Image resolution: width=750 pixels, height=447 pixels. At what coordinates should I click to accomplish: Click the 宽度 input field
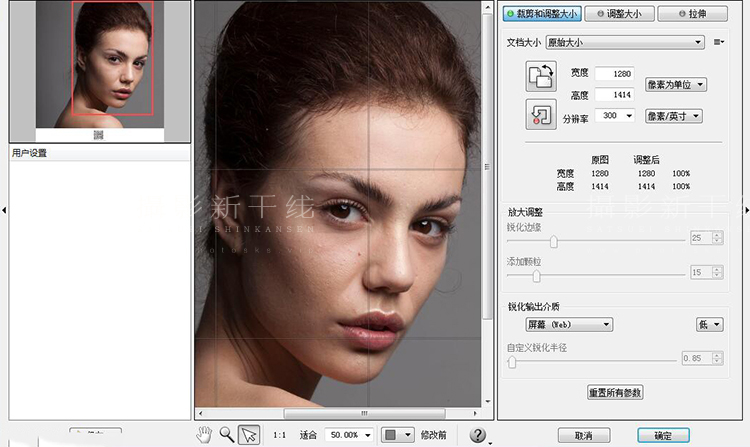click(614, 74)
